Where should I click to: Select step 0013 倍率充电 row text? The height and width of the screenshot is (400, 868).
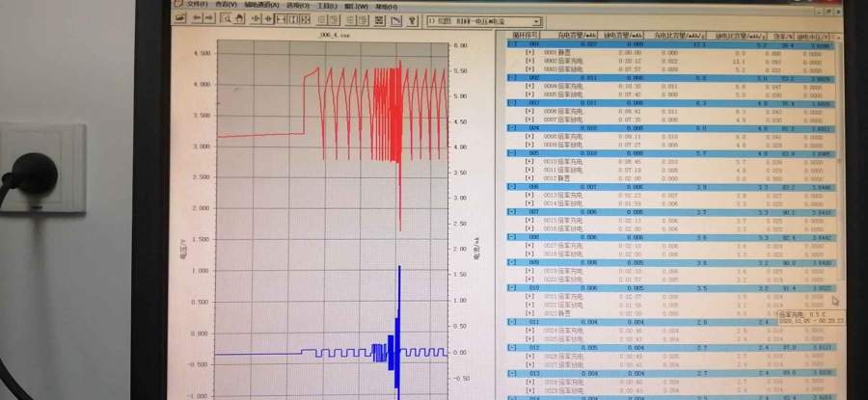(563, 196)
